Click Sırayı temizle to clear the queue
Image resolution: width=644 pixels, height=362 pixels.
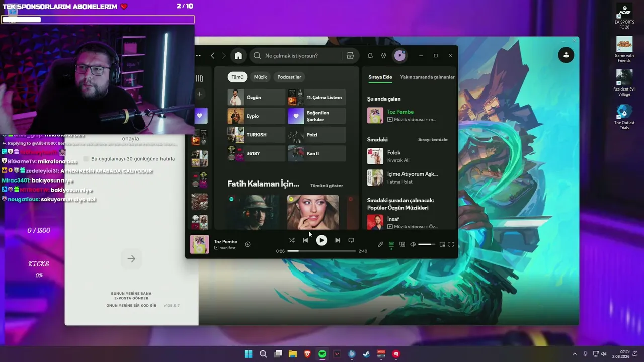(433, 140)
